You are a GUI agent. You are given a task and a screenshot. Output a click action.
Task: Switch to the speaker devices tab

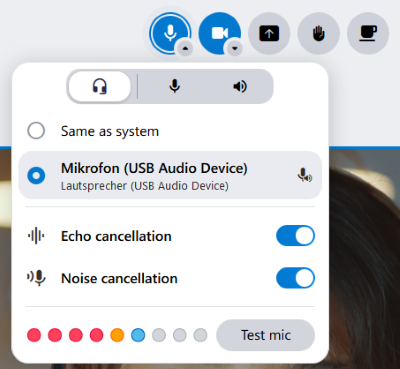(x=240, y=86)
